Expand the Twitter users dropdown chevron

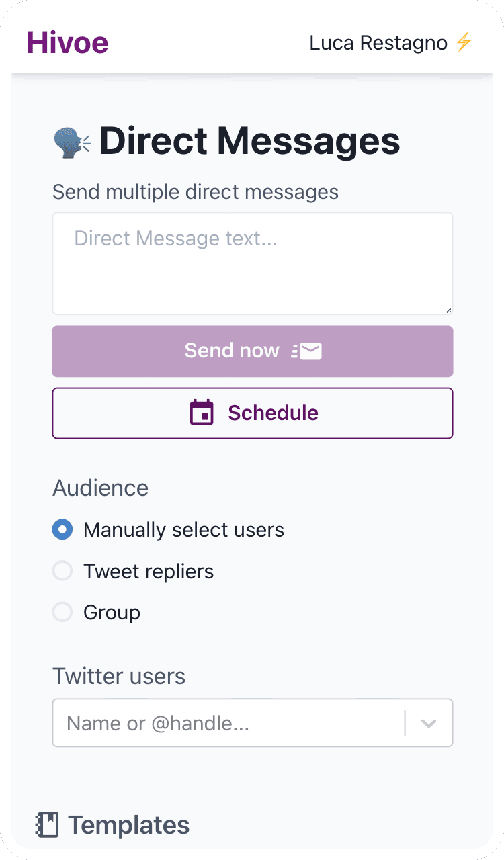click(x=429, y=723)
